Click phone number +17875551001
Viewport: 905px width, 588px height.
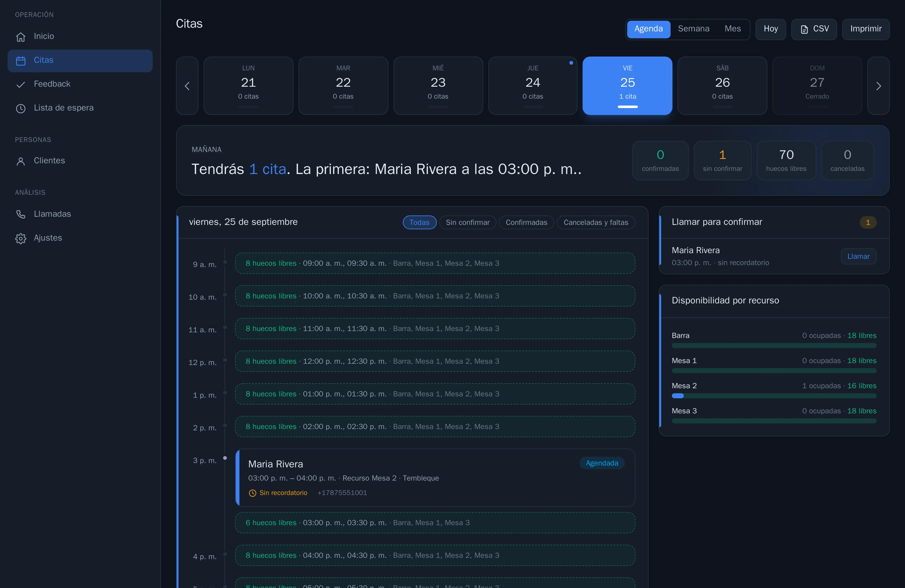coord(342,493)
